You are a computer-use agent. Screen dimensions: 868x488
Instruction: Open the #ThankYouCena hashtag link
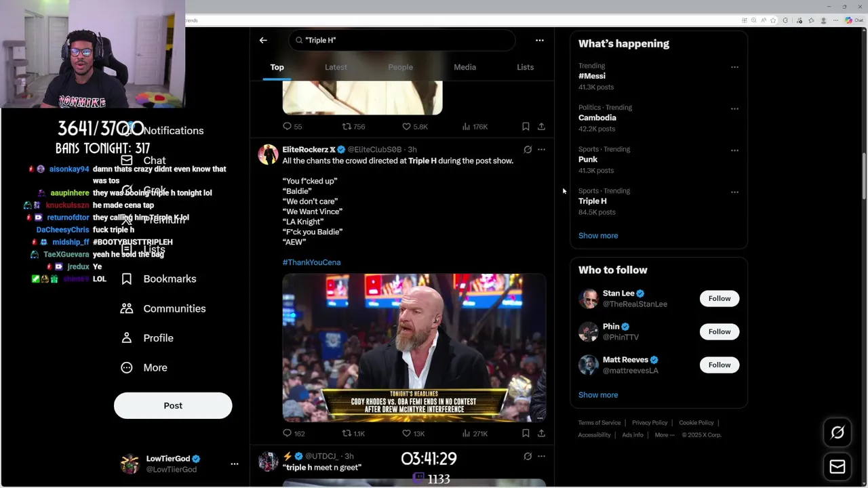(x=311, y=262)
